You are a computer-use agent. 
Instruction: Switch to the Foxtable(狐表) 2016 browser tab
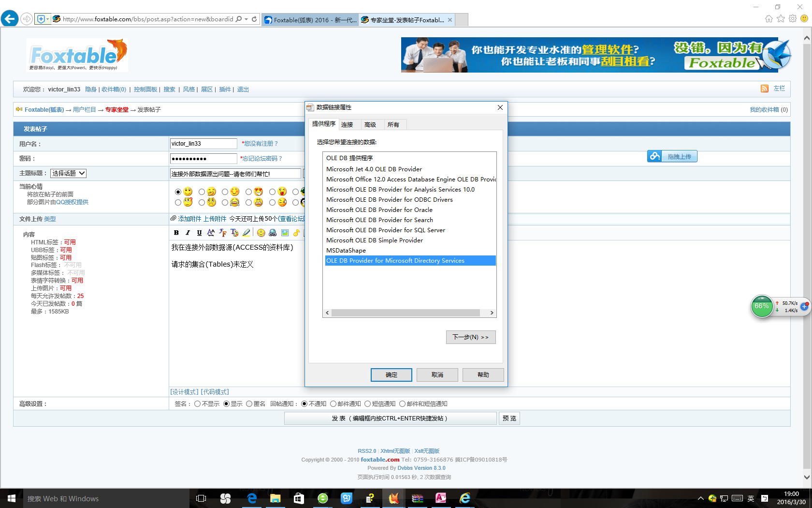[x=310, y=20]
